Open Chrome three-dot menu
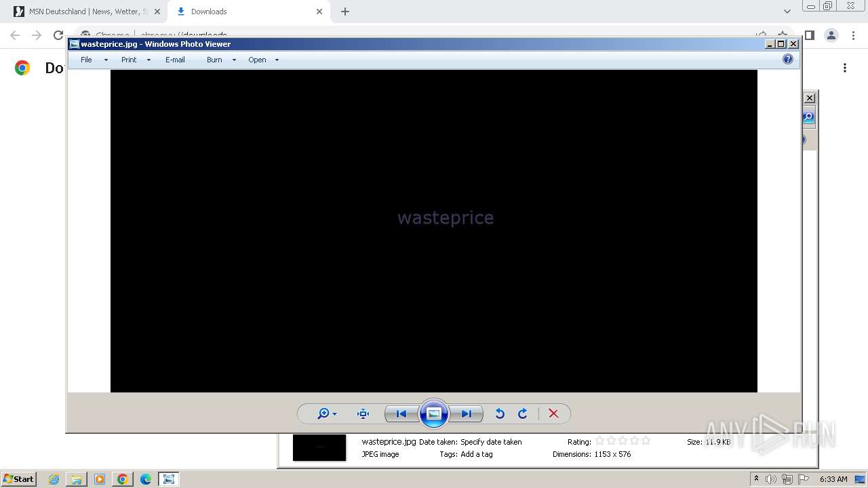Image resolution: width=868 pixels, height=488 pixels. pyautogui.click(x=853, y=35)
